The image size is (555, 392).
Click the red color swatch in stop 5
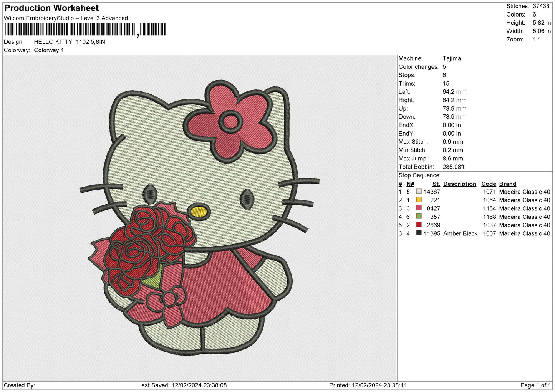pos(419,225)
